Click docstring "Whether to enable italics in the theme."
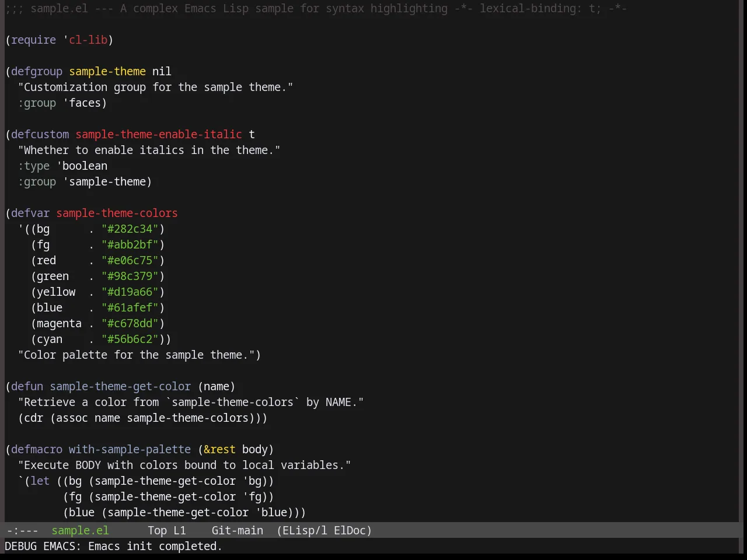 point(149,150)
